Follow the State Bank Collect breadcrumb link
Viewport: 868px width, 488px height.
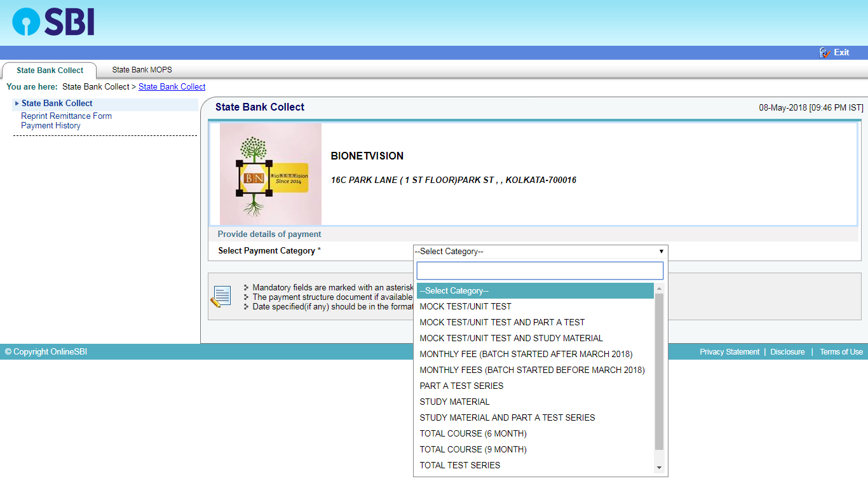[172, 87]
